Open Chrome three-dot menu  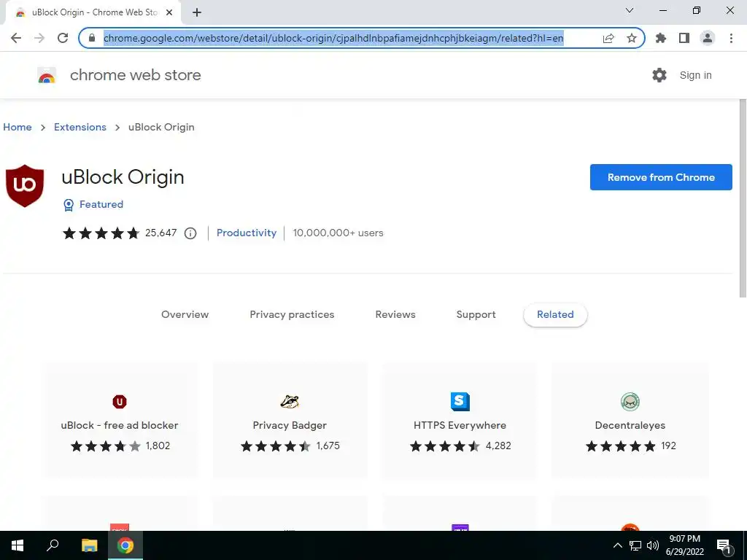tap(731, 38)
